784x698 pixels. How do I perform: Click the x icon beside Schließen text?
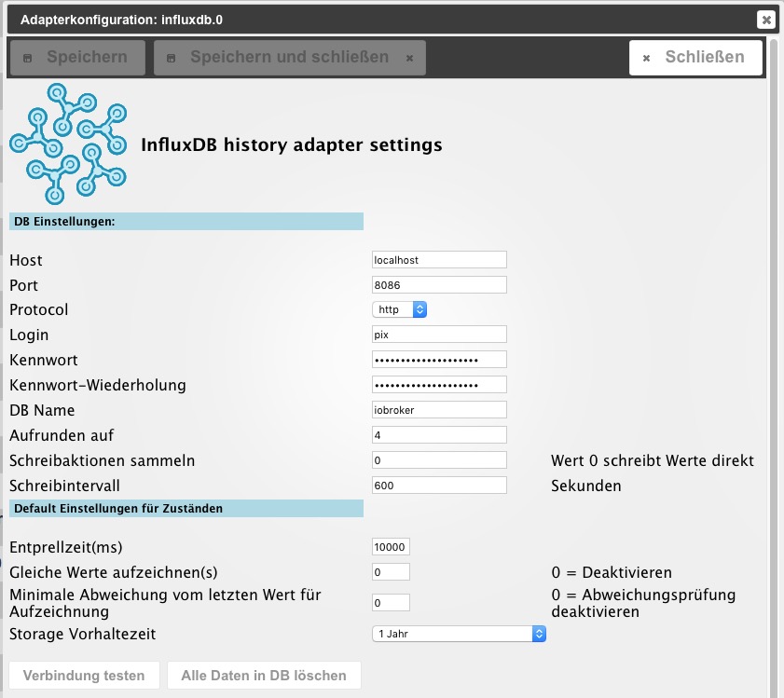(646, 58)
